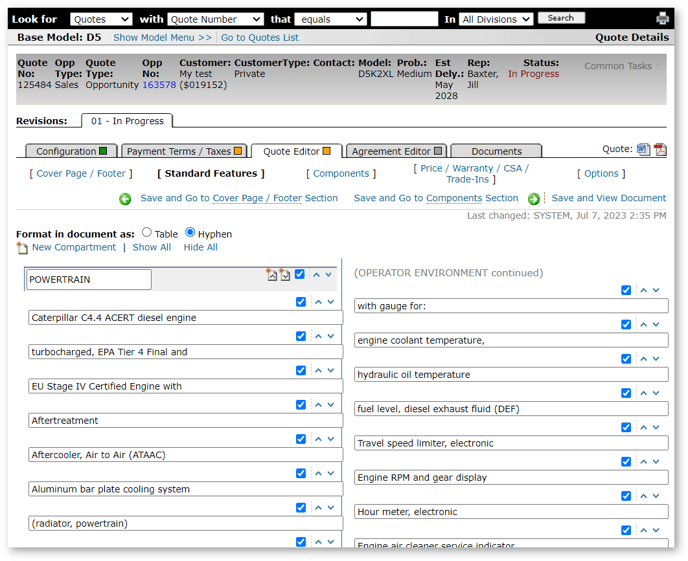Click the New Compartment icon
This screenshot has width=688, height=561.
coord(22,247)
